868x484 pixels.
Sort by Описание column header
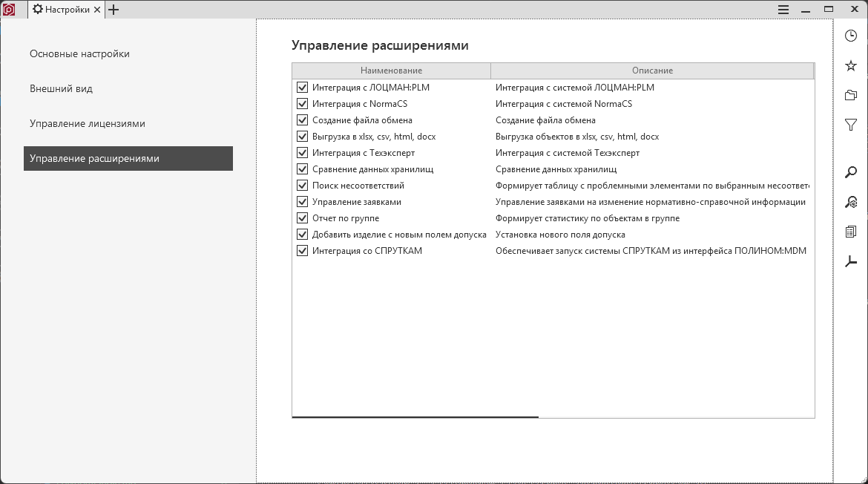(x=653, y=71)
